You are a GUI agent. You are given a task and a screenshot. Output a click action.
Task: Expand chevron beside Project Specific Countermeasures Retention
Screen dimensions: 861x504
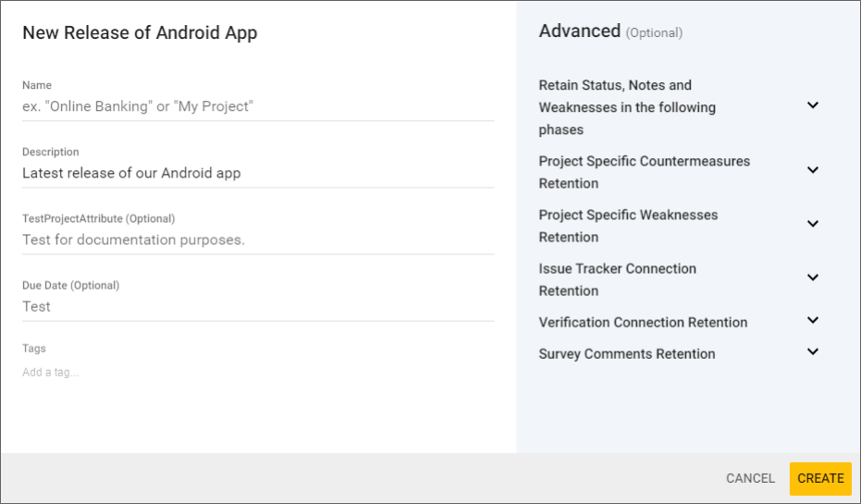pos(813,170)
